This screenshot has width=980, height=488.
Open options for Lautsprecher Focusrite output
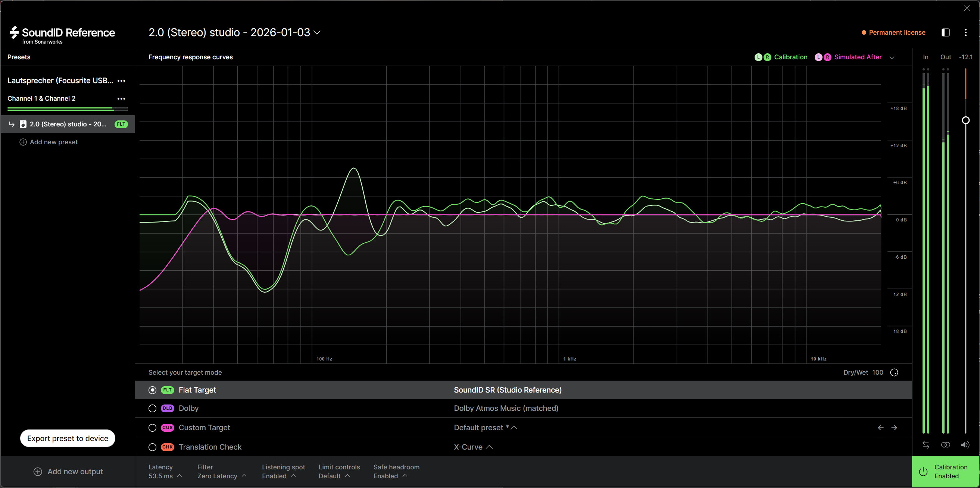[x=121, y=81]
